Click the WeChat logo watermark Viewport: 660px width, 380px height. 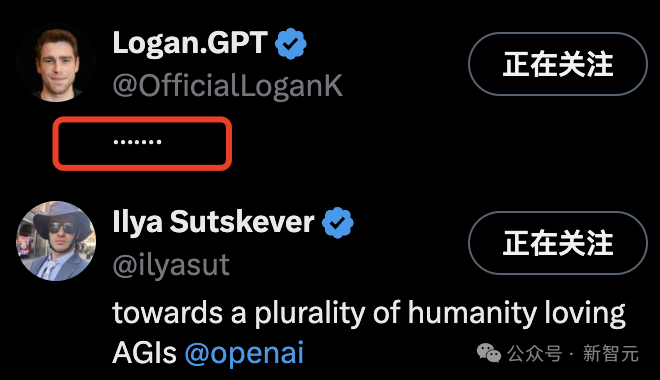[489, 353]
